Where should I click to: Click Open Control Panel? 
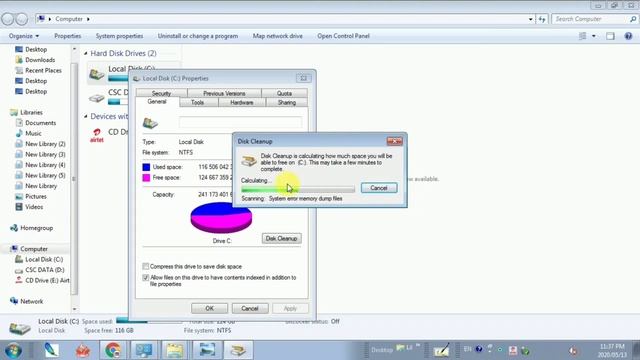343,36
